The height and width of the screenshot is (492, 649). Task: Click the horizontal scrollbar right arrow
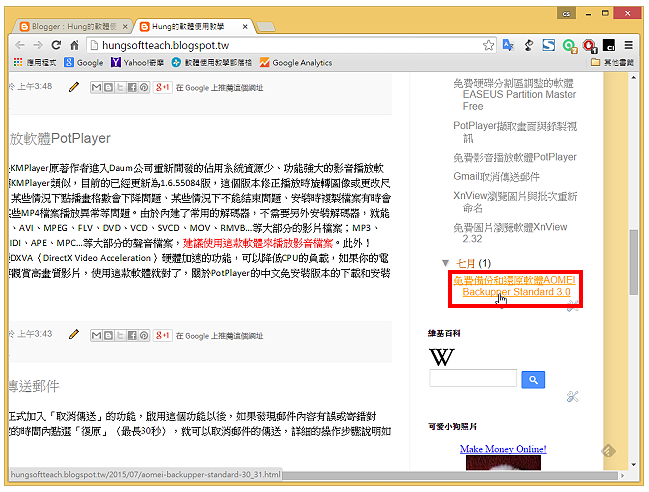pos(622,475)
